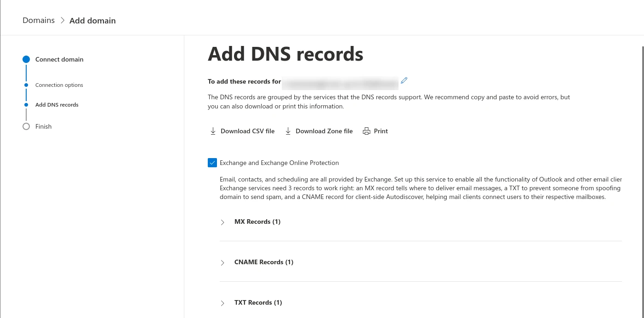Expand the CNAME Records chevron

click(x=222, y=262)
